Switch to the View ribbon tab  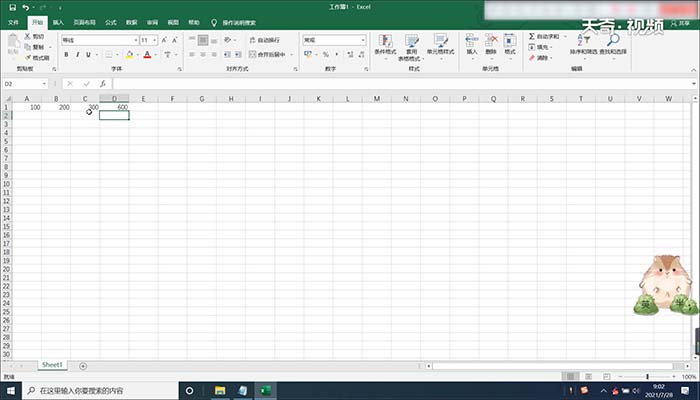click(x=173, y=22)
